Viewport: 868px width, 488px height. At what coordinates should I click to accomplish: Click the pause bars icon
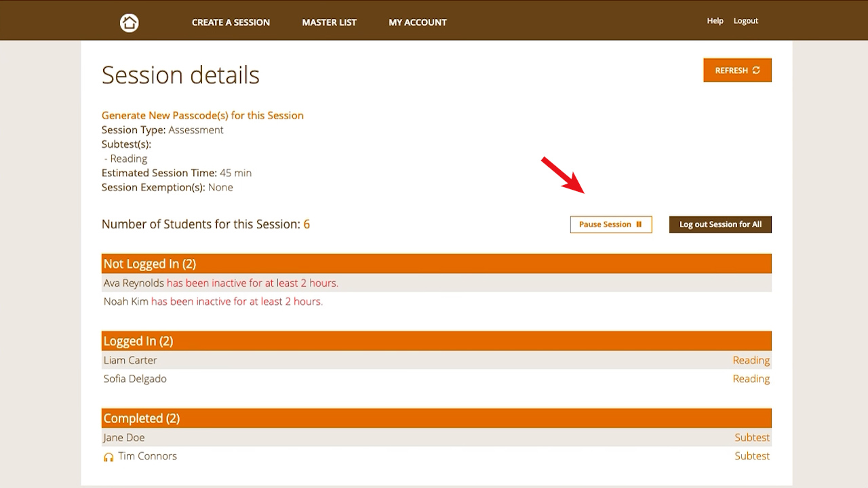(639, 224)
